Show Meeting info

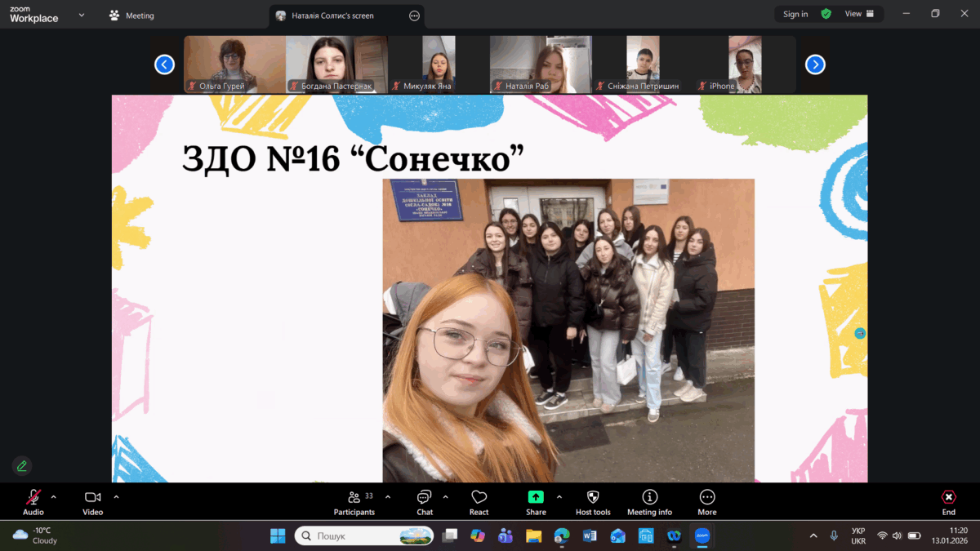pos(649,501)
